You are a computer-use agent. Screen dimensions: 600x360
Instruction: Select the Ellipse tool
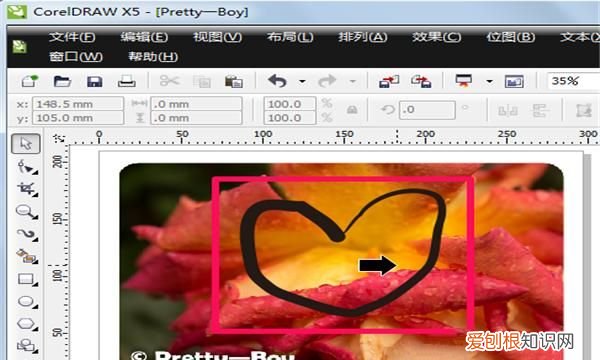point(27,302)
